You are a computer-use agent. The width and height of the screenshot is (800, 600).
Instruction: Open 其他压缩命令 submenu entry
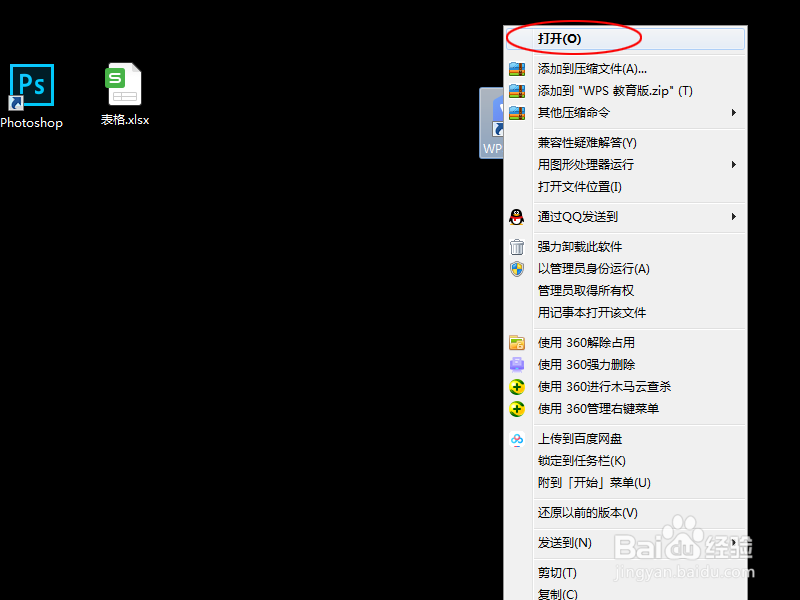[x=625, y=113]
